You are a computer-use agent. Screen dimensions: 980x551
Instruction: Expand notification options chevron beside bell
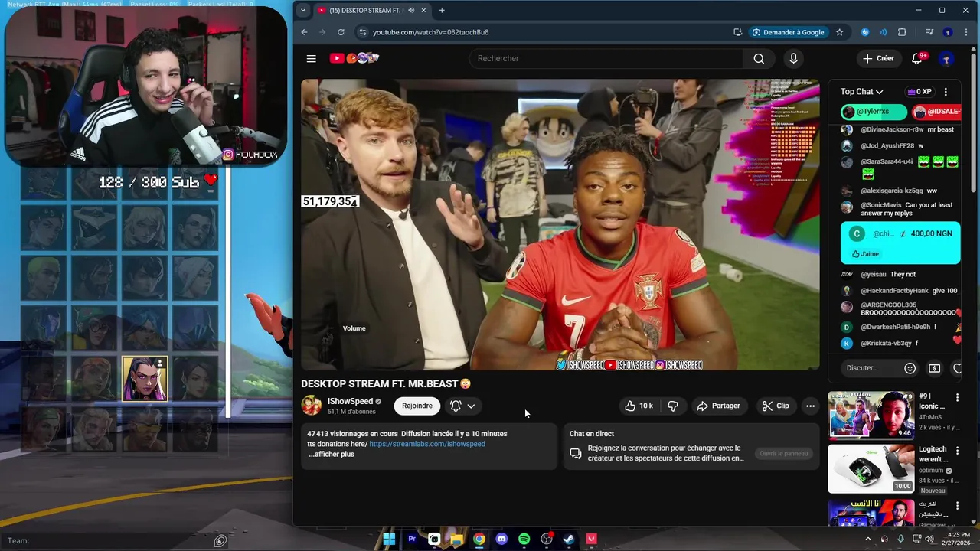(471, 406)
